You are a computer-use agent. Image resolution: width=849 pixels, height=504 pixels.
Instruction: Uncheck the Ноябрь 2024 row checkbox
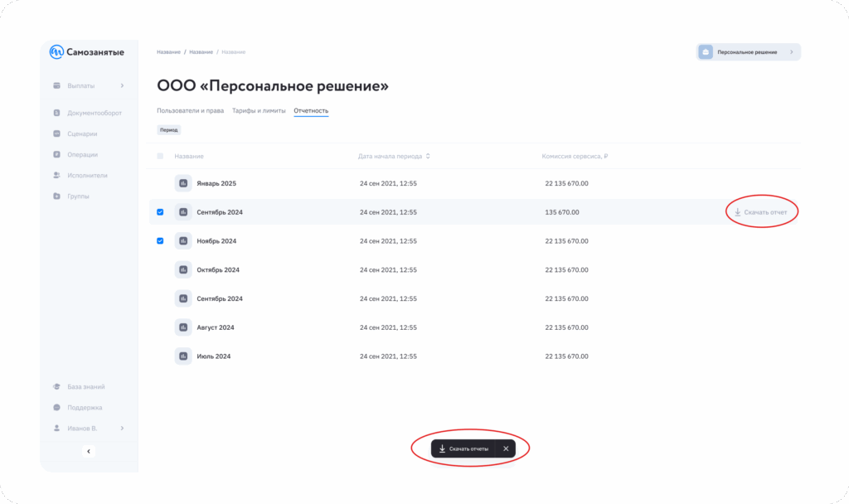[x=160, y=241]
